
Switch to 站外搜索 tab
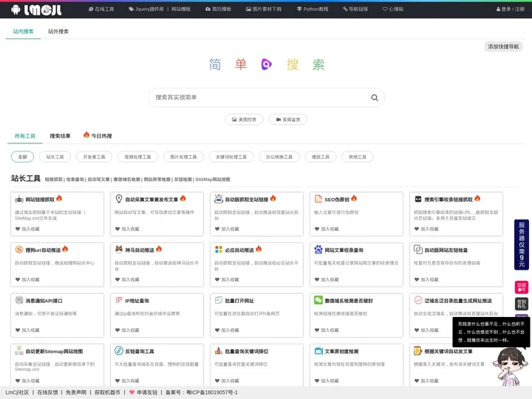pos(58,32)
